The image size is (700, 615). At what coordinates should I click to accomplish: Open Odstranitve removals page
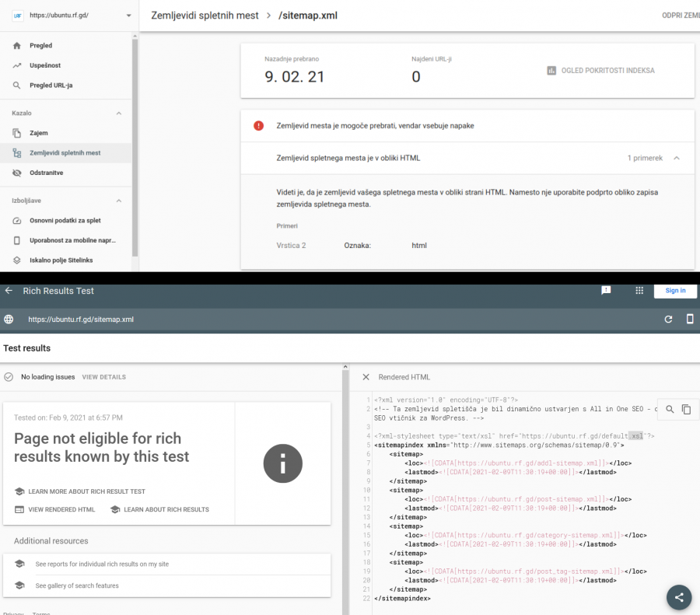point(47,173)
